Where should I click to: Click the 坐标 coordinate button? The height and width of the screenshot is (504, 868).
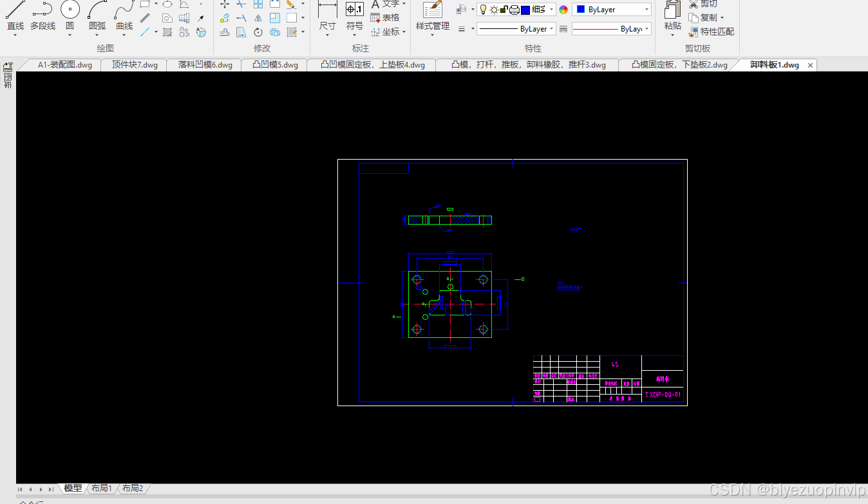(x=385, y=32)
